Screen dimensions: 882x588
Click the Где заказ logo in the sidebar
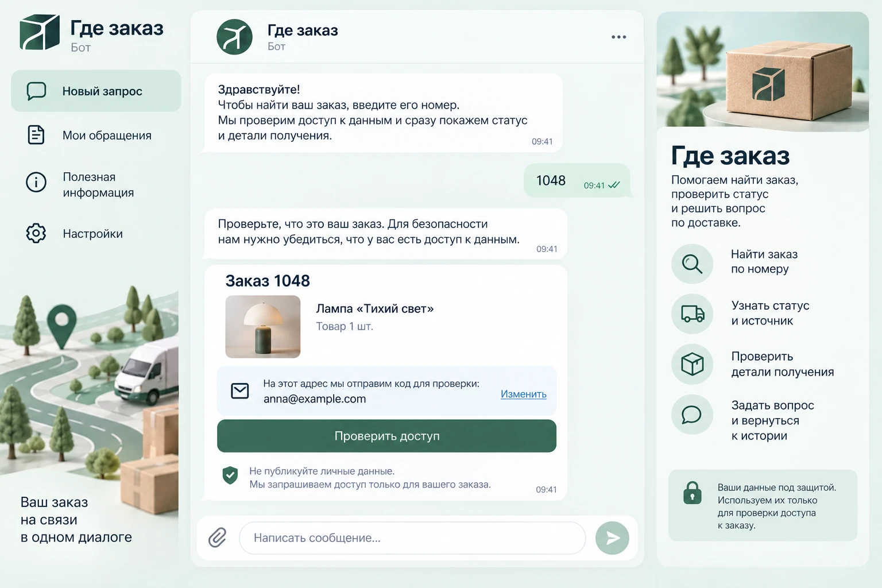[x=40, y=33]
